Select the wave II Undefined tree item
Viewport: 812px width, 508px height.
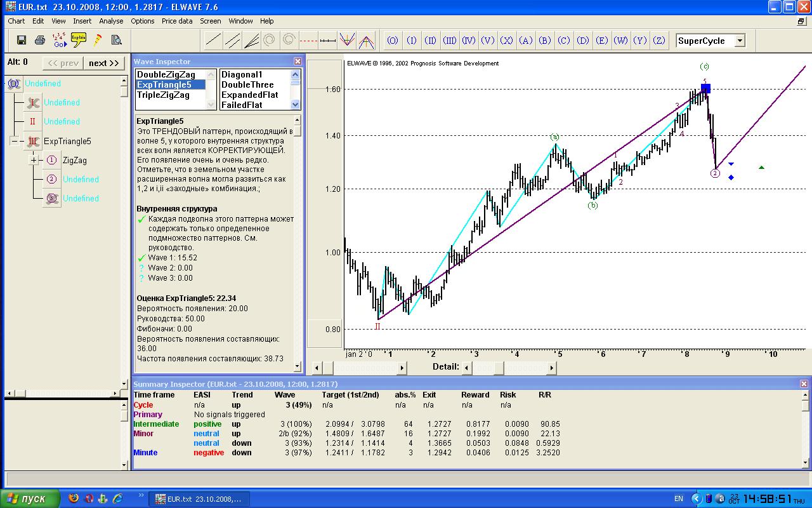click(x=62, y=121)
